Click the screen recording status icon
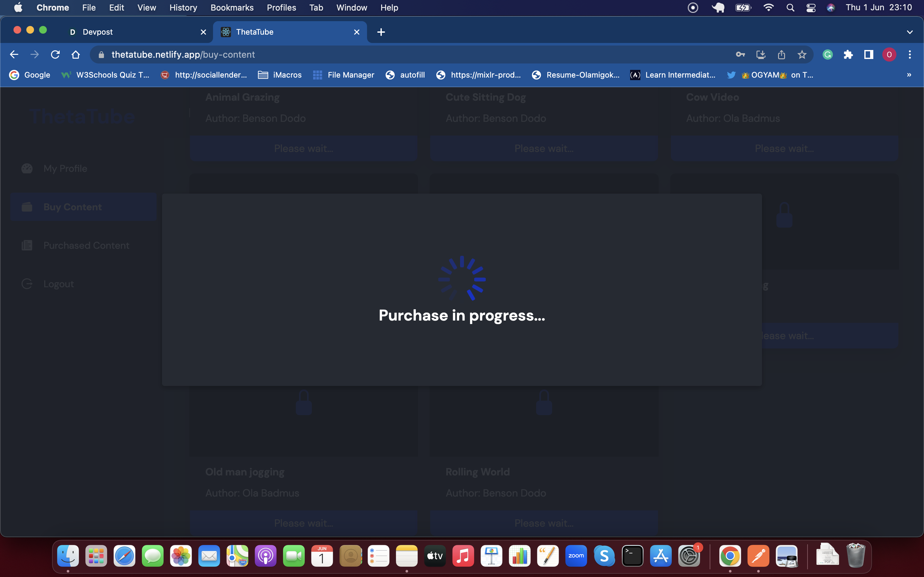924x577 pixels. 693,8
